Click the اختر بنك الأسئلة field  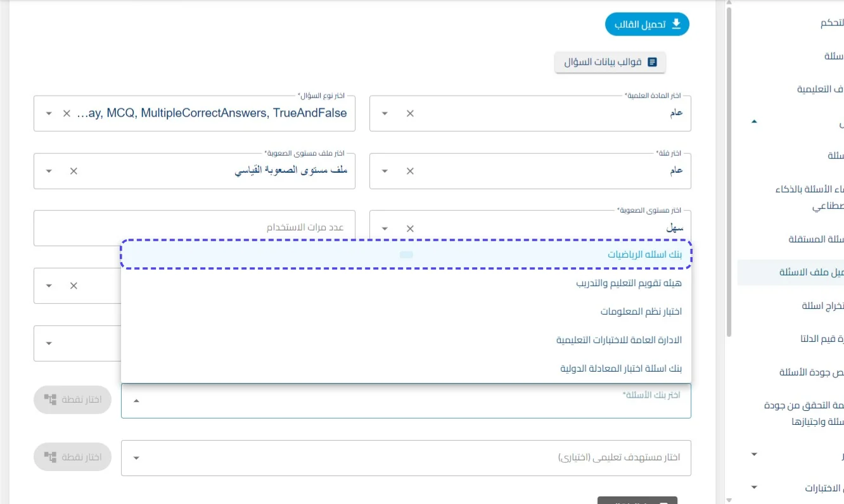point(406,400)
